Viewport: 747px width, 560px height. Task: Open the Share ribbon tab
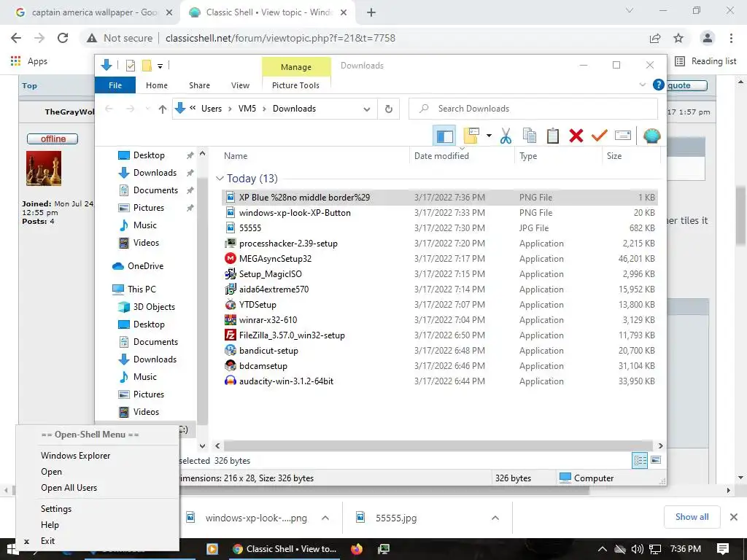tap(199, 85)
